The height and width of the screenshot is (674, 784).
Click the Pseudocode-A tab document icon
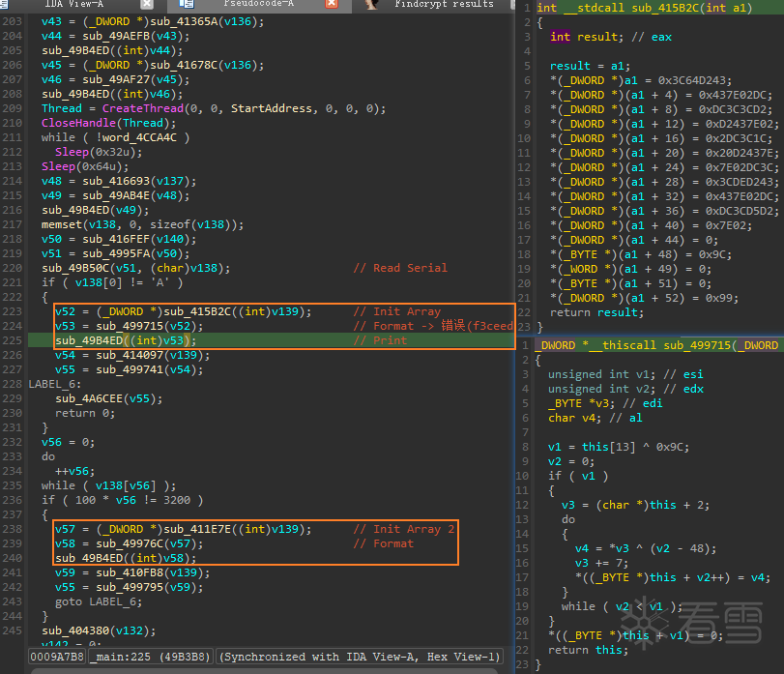point(187,4)
